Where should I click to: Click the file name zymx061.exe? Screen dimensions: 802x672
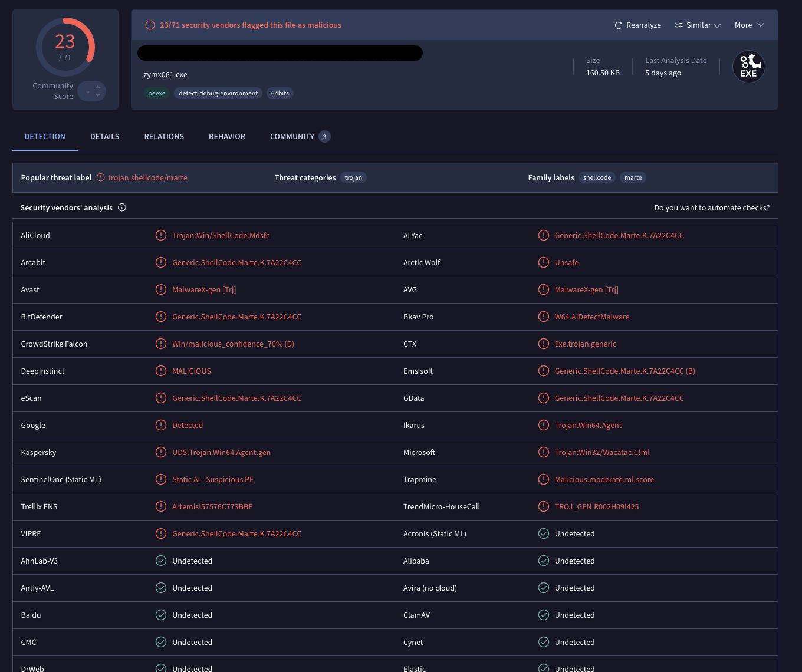[x=166, y=75]
